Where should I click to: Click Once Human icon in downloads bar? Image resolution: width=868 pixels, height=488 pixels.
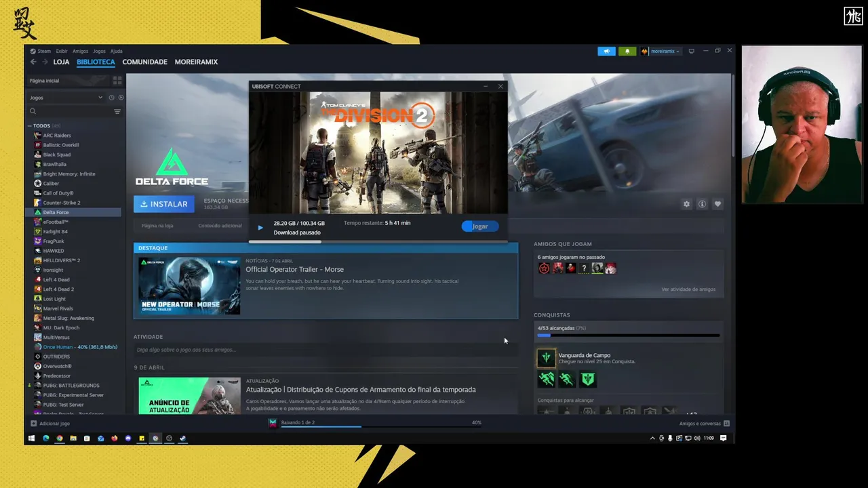(x=273, y=423)
